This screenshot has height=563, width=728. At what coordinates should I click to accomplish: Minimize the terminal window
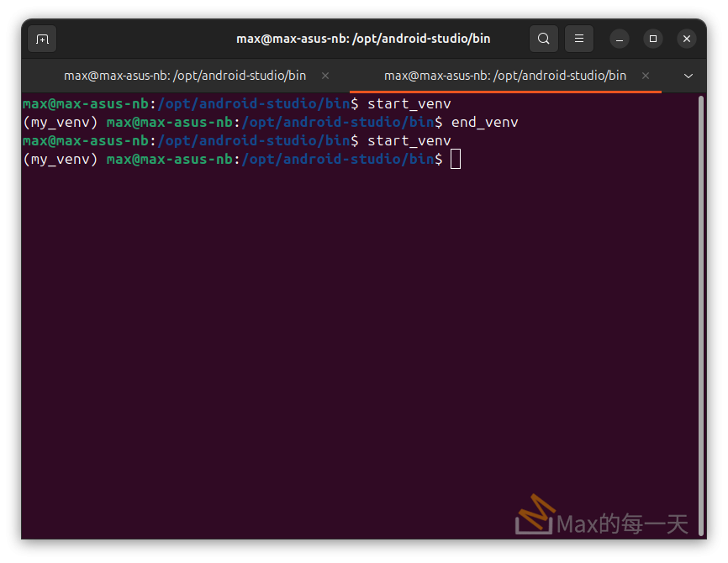[620, 39]
